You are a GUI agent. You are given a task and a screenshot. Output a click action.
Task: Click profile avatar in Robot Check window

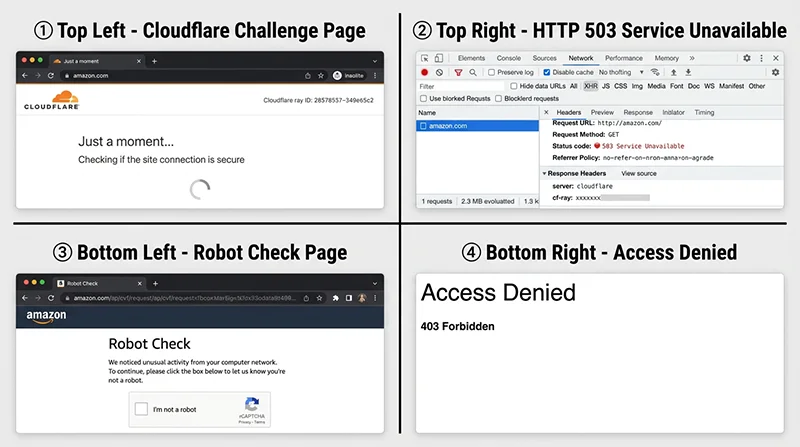coord(362,298)
